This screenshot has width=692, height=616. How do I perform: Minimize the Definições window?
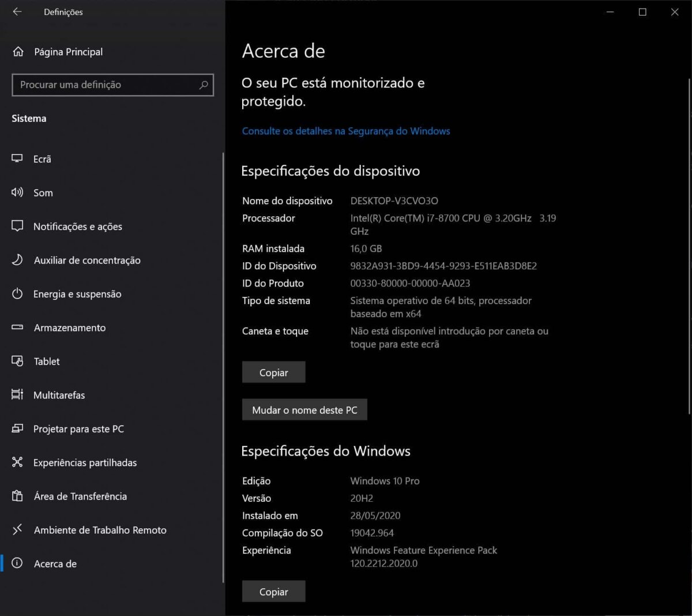610,12
